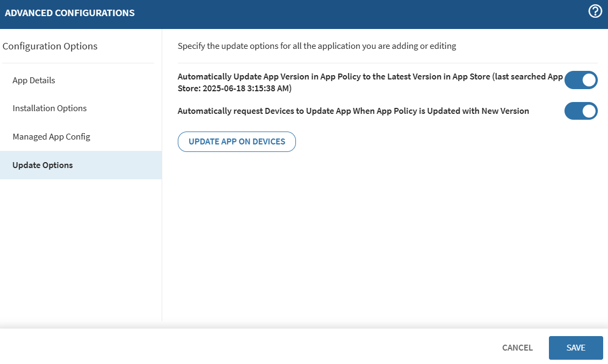Open help for Advanced Configurations
This screenshot has height=364, width=608.
click(x=595, y=10)
